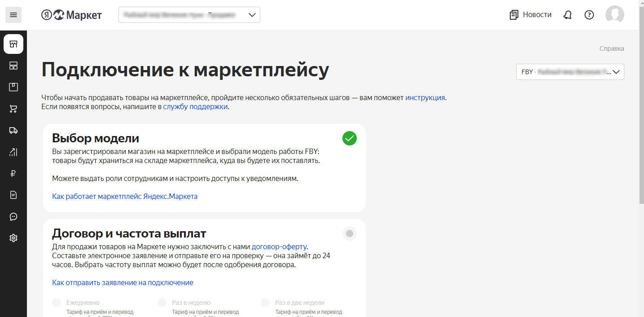
Task: Select the Раз в неделю payout option
Action: pos(162,303)
